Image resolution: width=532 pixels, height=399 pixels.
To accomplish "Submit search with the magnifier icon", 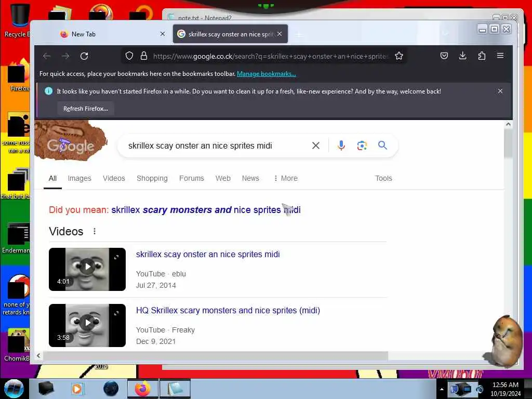I will (382, 145).
